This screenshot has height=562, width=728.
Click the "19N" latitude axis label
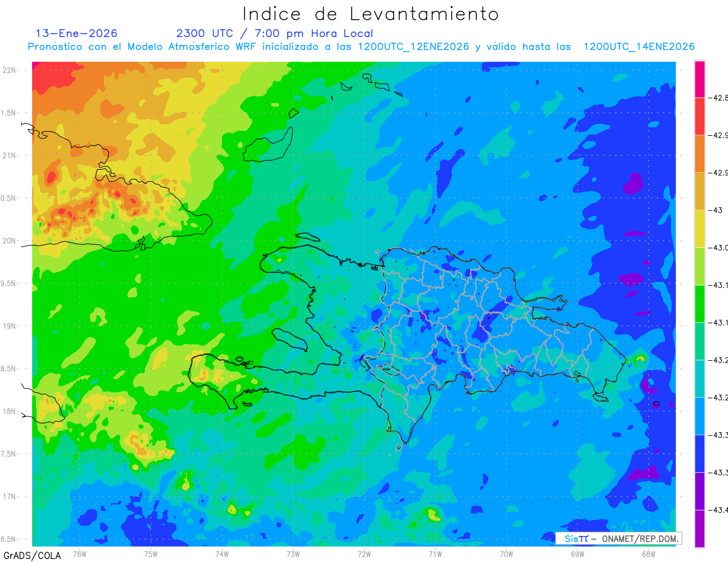pyautogui.click(x=9, y=326)
